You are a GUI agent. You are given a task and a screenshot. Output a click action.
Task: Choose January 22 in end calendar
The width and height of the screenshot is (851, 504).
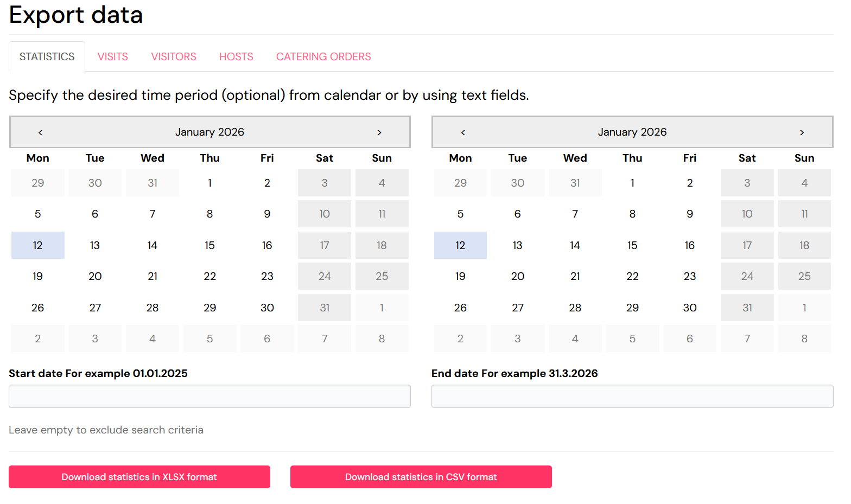(x=632, y=276)
